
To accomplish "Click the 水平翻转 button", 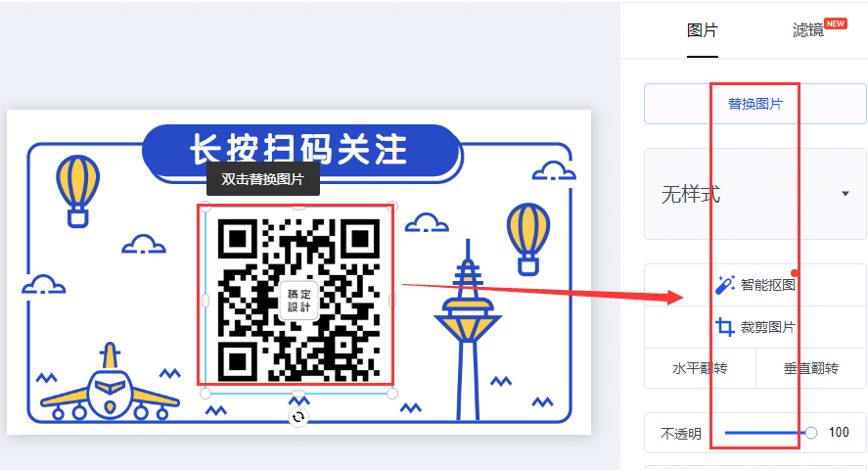I will pos(700,368).
